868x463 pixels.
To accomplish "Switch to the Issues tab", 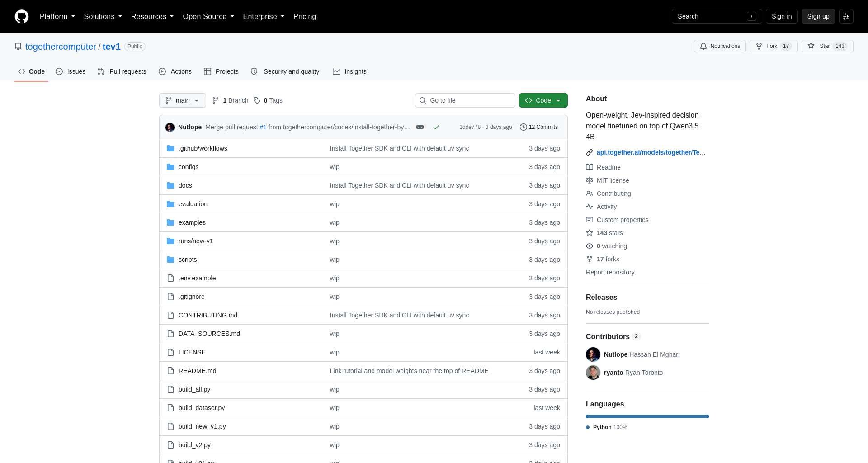I will pyautogui.click(x=71, y=71).
